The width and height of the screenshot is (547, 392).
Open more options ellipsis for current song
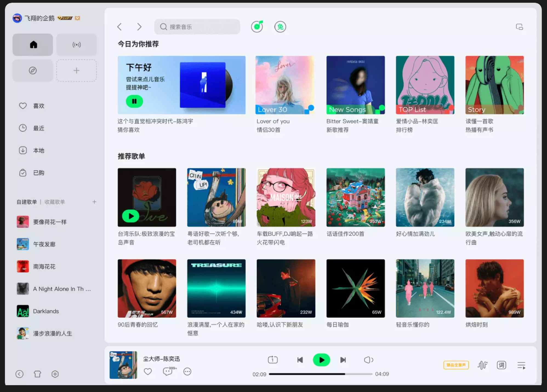coord(187,371)
